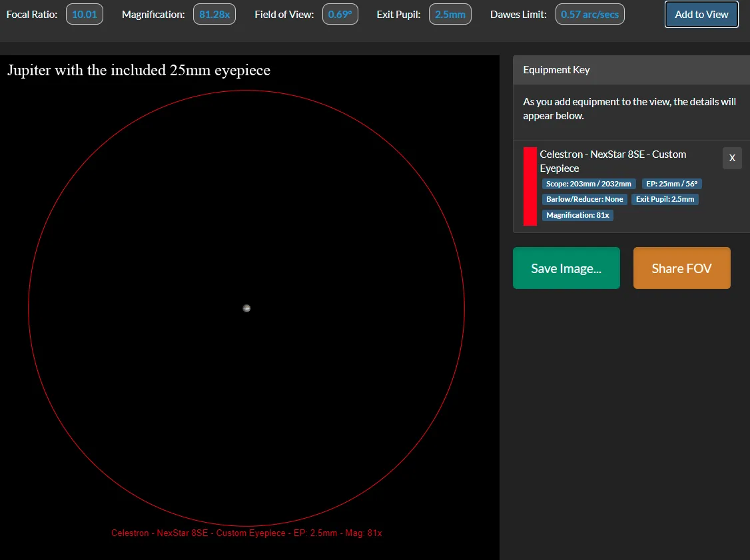Screen dimensions: 750x560
Task: Click the 'As you add equipment' help text
Action: click(629, 109)
